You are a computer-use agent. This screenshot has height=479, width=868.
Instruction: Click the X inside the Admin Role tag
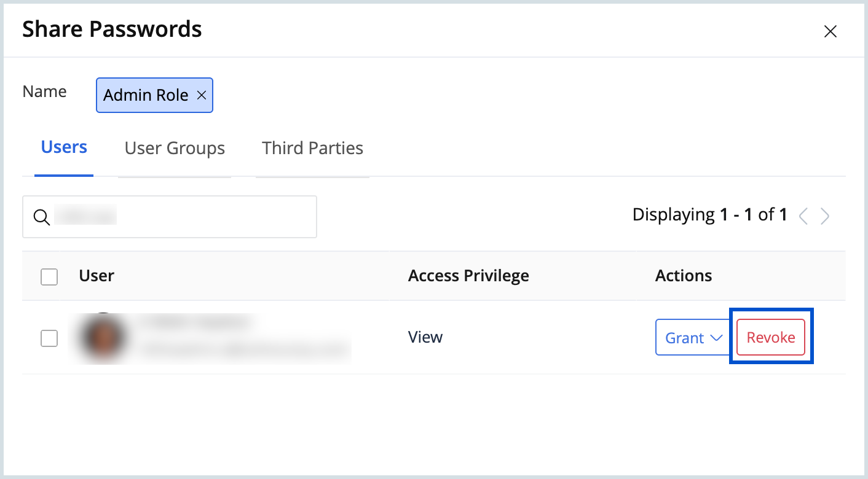pos(202,95)
